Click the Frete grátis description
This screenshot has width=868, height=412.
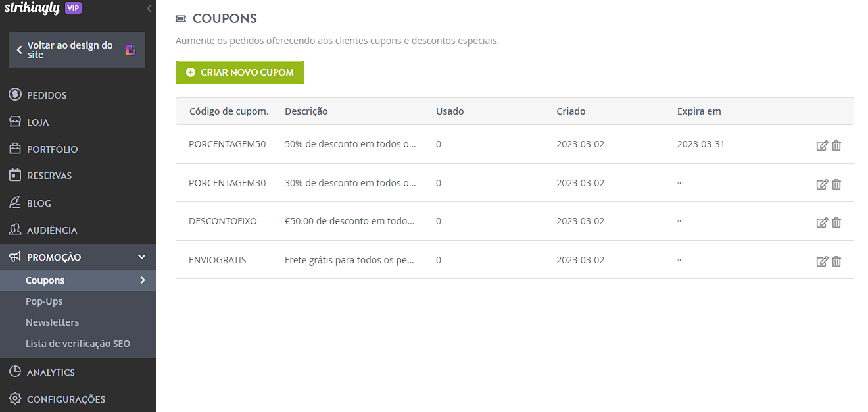click(x=350, y=260)
